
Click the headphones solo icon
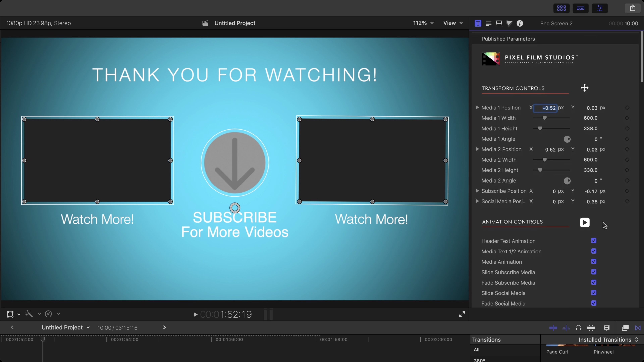coord(578,328)
